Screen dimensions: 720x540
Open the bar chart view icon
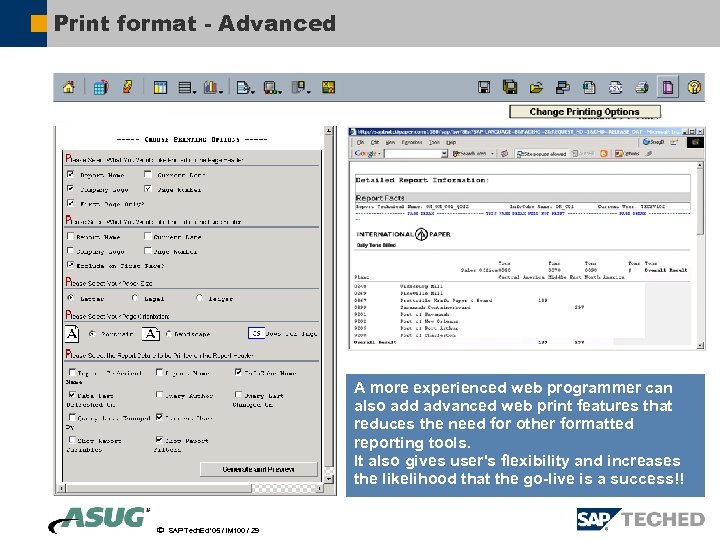click(211, 87)
